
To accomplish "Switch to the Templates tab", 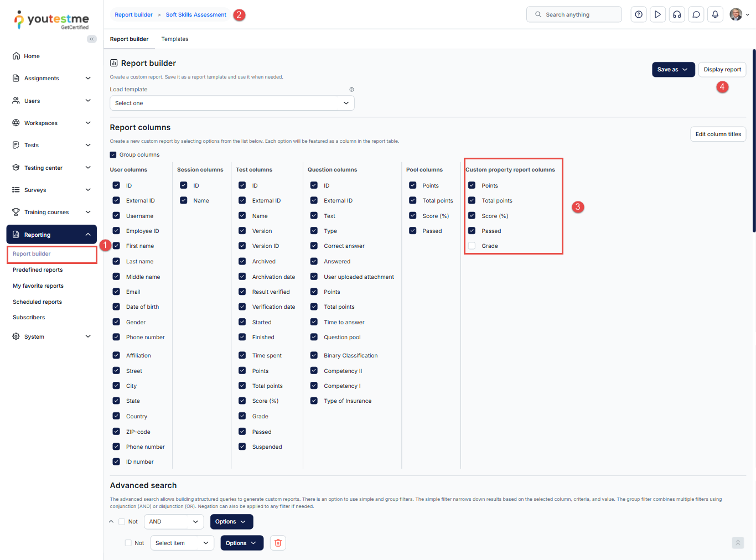I will coord(175,39).
